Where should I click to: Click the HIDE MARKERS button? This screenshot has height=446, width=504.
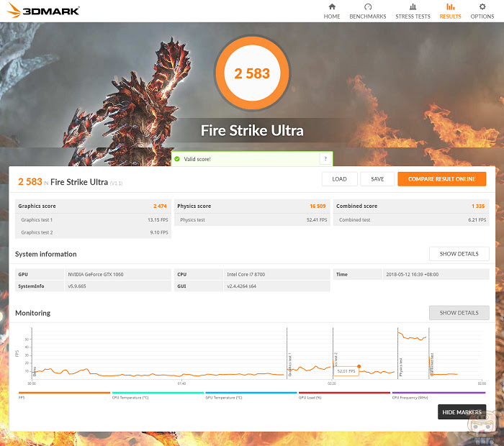point(462,412)
